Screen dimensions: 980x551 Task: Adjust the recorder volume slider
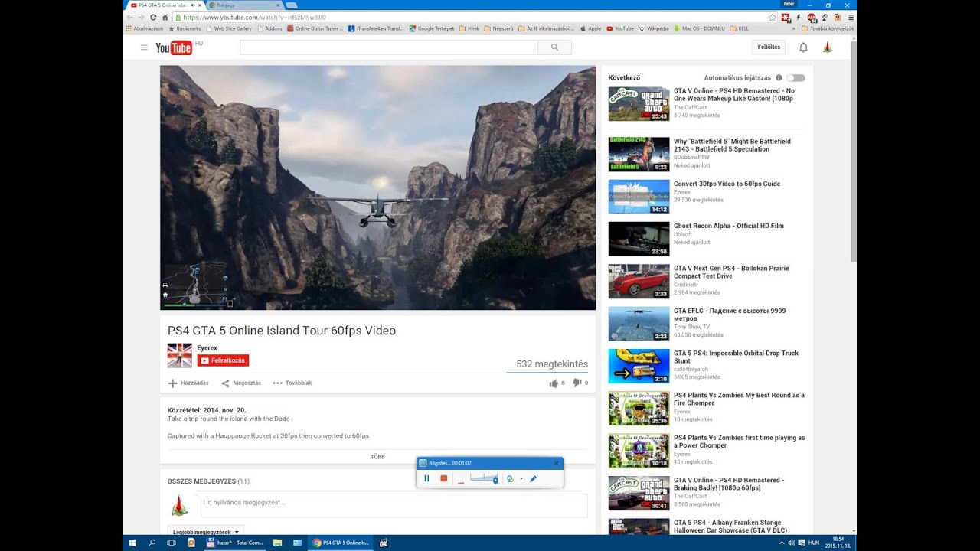coord(484,478)
